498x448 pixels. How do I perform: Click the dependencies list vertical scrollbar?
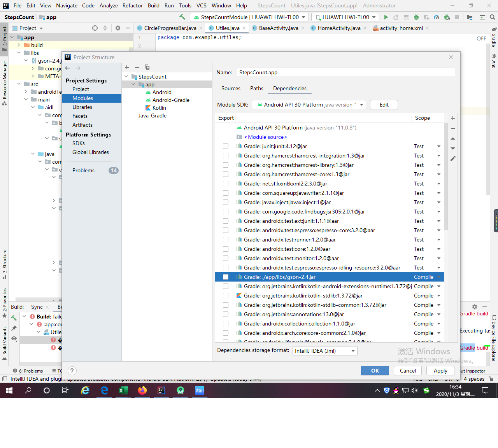(446, 177)
